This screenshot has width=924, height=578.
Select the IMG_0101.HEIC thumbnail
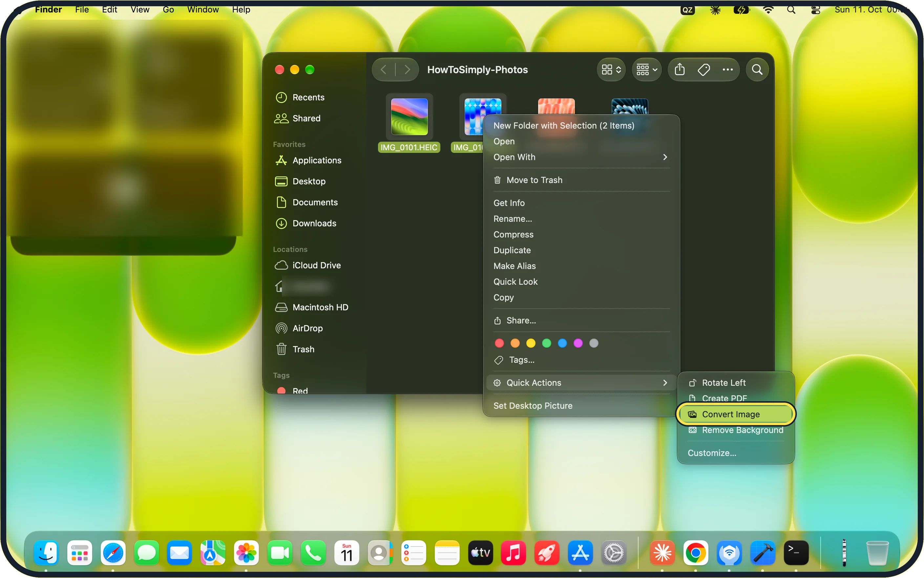point(409,116)
